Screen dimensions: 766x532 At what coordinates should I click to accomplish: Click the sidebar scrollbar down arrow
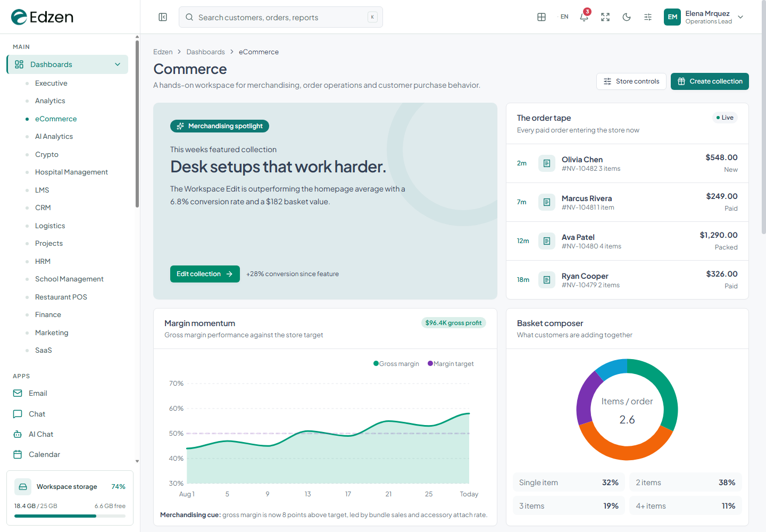click(137, 461)
